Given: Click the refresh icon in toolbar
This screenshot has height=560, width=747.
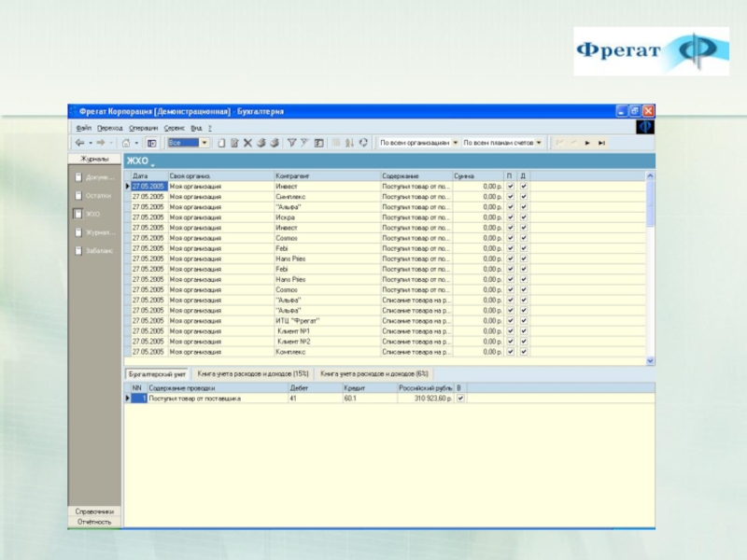Looking at the screenshot, I should 363,143.
